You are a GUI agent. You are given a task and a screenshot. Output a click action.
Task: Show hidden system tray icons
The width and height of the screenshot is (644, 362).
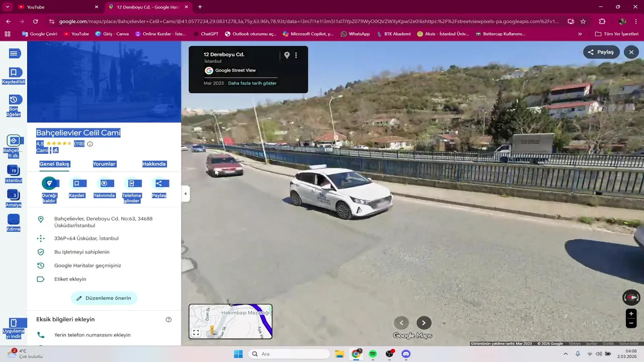click(566, 354)
